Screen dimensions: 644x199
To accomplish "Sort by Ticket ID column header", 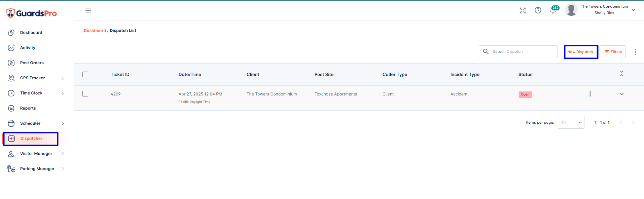I will pos(120,75).
